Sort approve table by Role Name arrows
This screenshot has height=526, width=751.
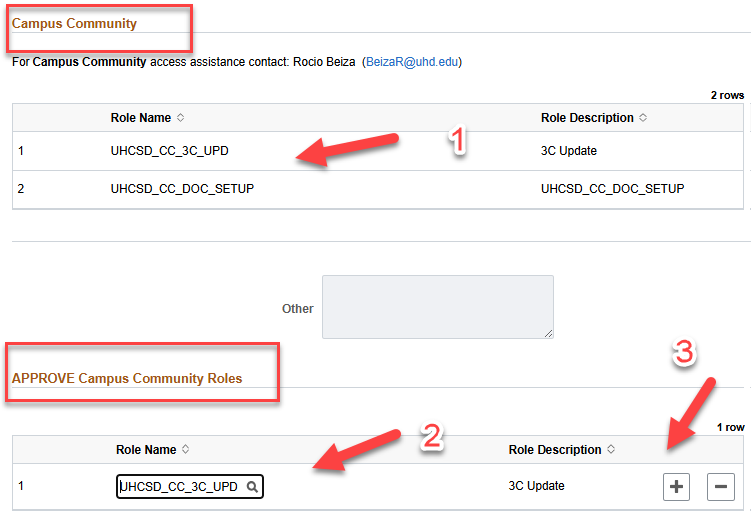click(x=185, y=450)
